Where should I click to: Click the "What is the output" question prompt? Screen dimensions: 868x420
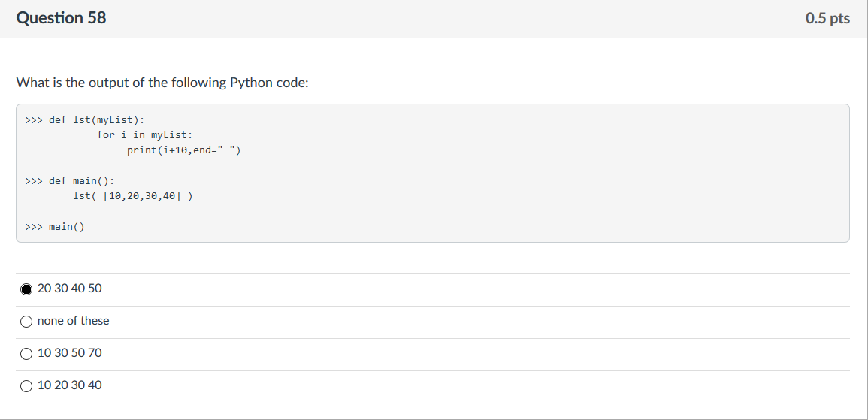point(162,83)
